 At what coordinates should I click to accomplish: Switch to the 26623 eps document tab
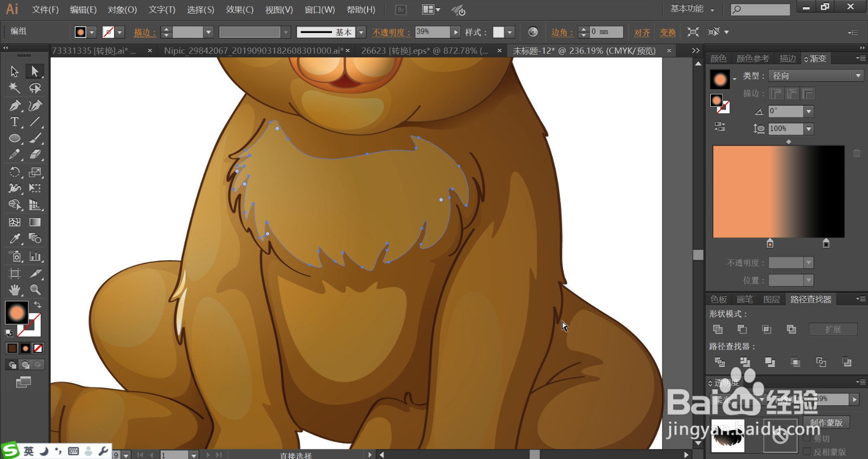tap(425, 50)
